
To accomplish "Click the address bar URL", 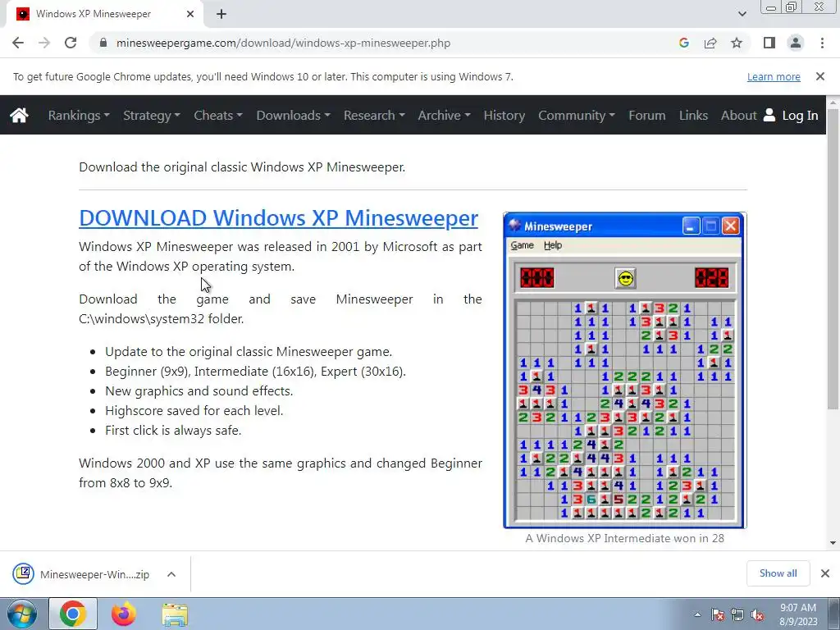I will 283,43.
